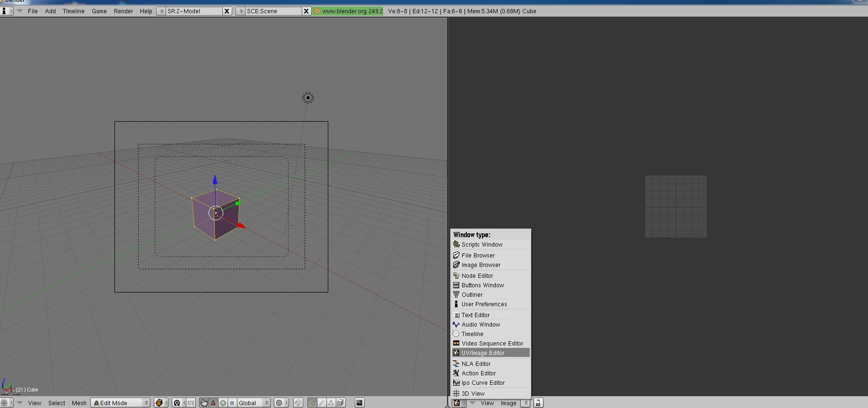Viewport: 868px width, 408px height.
Task: Enable scale manipulator mode square
Action: pos(232,403)
